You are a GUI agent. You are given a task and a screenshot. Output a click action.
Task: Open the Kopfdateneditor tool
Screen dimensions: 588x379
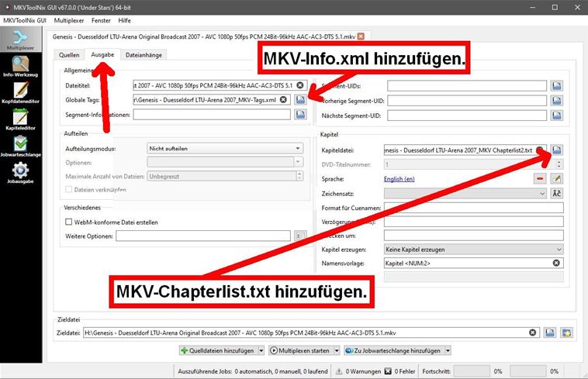click(x=21, y=93)
